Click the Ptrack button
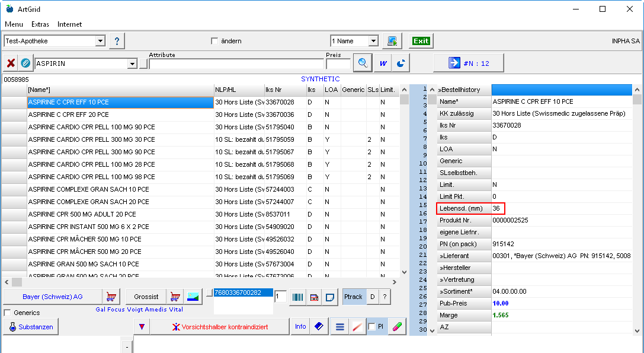Screen dimensions: 644x353 tap(353, 297)
